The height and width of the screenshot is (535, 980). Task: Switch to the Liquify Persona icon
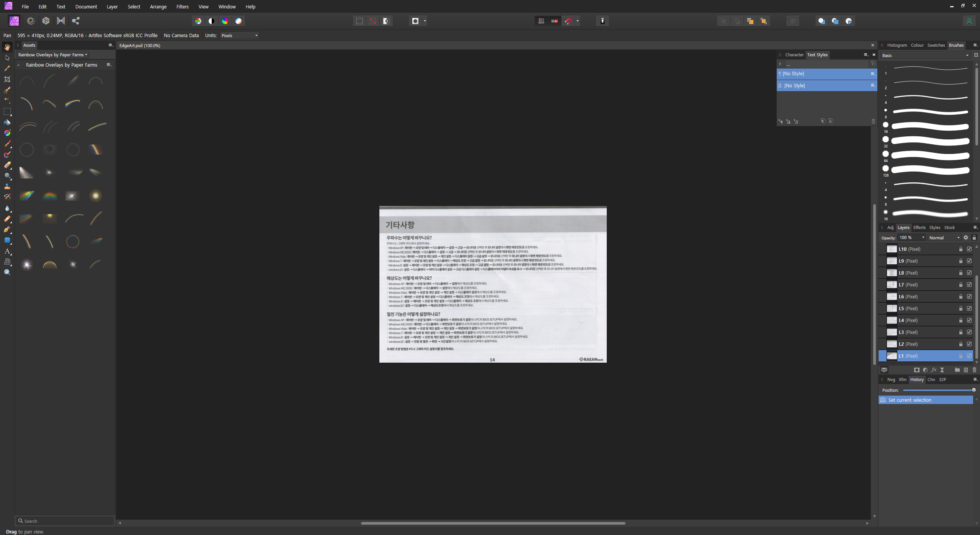coord(31,21)
